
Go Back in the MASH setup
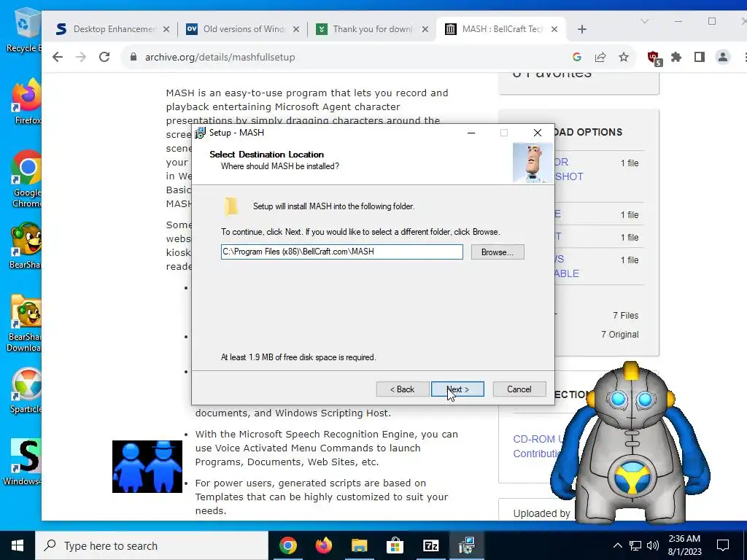click(403, 389)
